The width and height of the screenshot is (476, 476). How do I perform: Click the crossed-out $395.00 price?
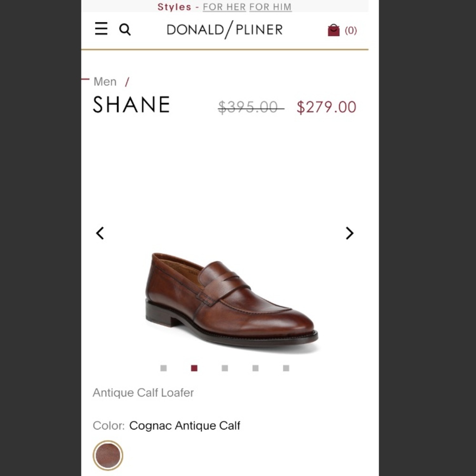coord(249,107)
